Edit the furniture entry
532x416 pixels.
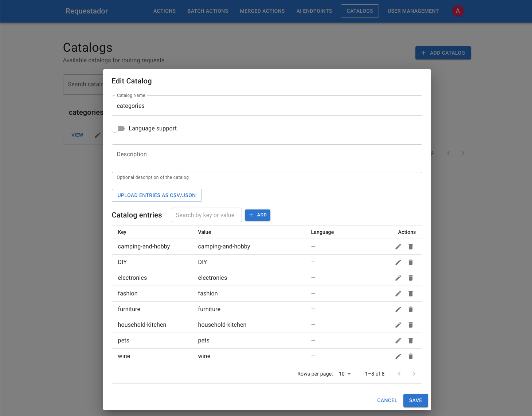398,309
